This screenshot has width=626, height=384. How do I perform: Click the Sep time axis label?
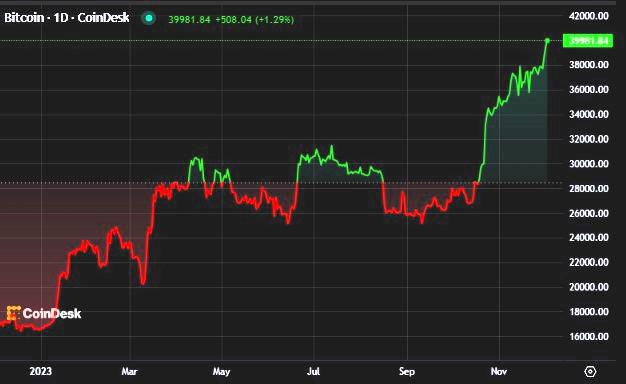pyautogui.click(x=407, y=372)
